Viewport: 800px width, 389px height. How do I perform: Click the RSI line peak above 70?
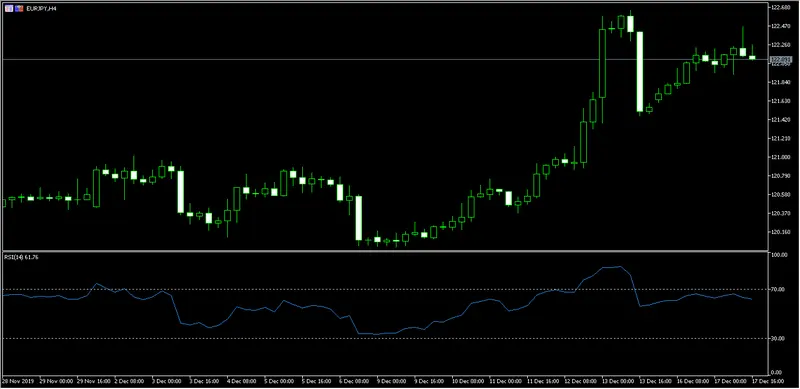619,266
